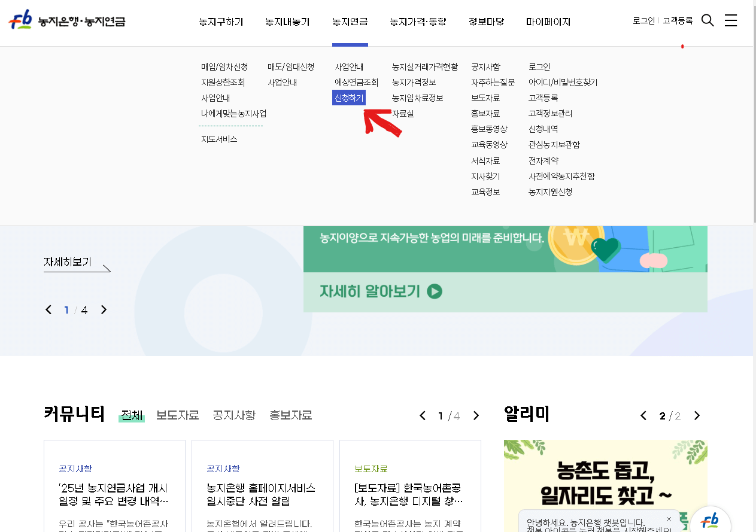
Task: Select the 전체 tab under 커뮤니티
Action: pos(132,415)
